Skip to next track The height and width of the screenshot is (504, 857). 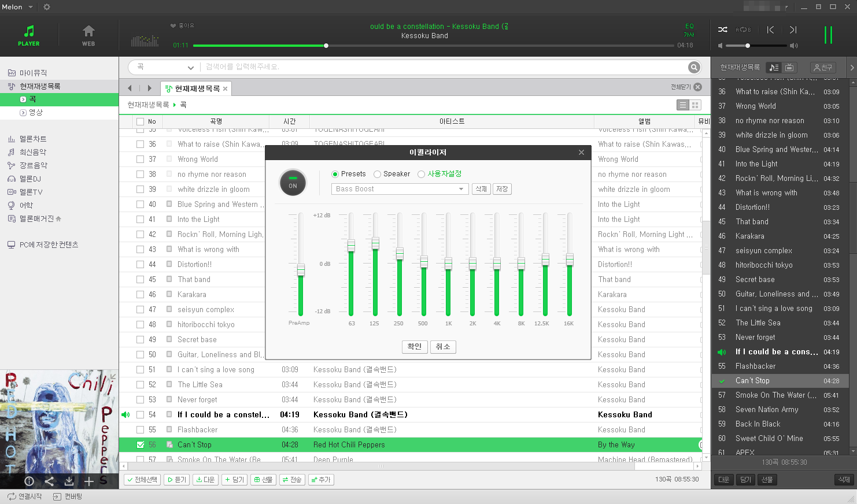(x=793, y=29)
